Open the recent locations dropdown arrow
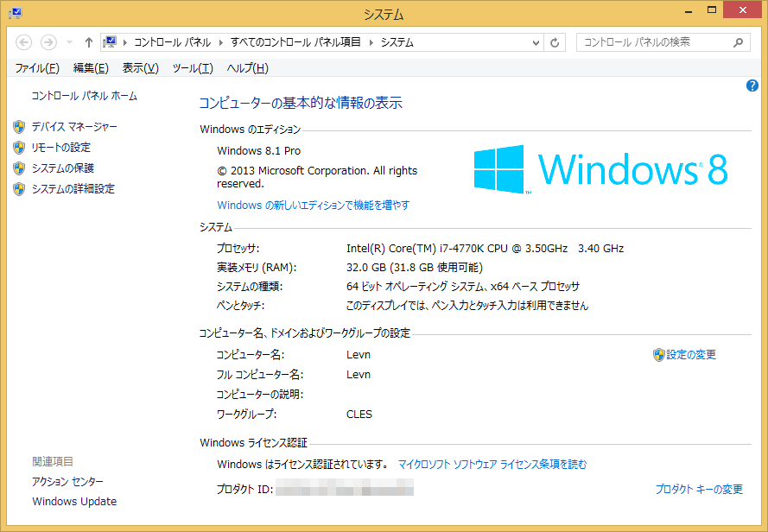768x532 pixels. tap(69, 42)
